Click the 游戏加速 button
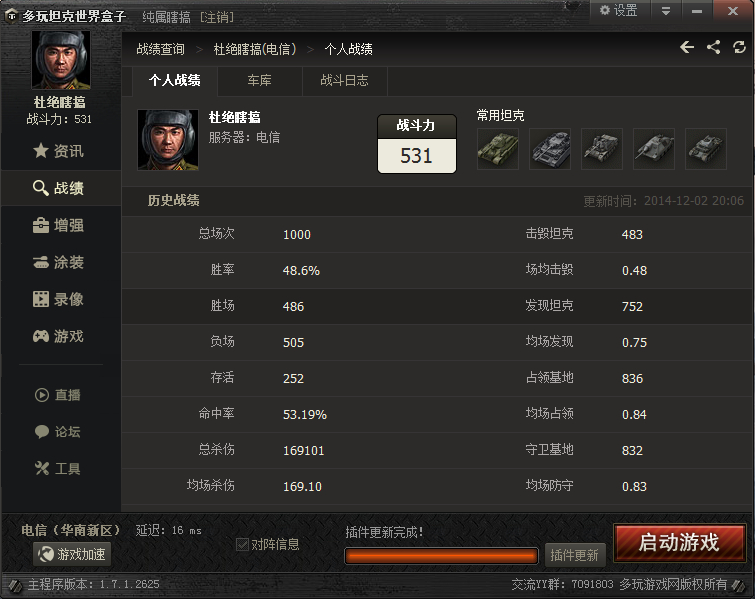The image size is (755, 599). [72, 554]
